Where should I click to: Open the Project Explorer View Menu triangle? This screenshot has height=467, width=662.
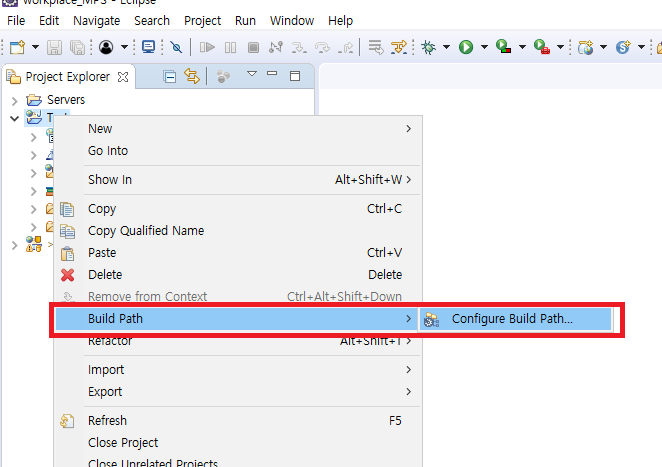[252, 74]
